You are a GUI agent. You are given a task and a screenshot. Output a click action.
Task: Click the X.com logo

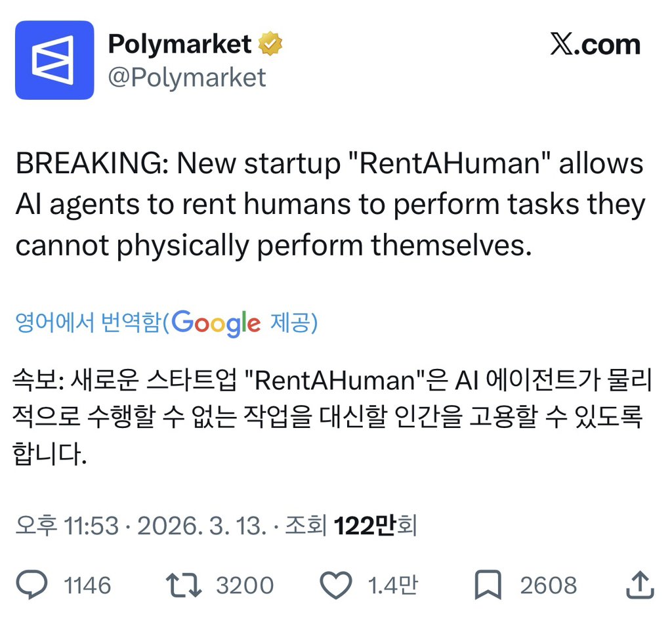[x=595, y=44]
